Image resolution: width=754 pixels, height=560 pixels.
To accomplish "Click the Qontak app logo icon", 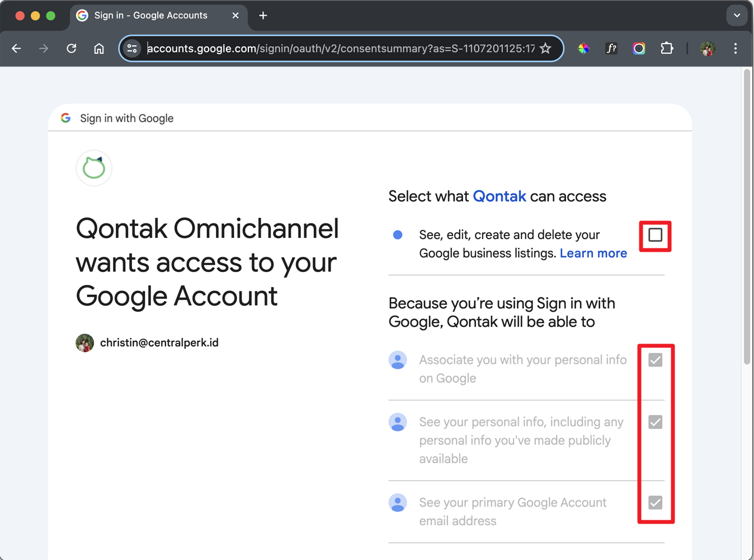I will (x=94, y=168).
